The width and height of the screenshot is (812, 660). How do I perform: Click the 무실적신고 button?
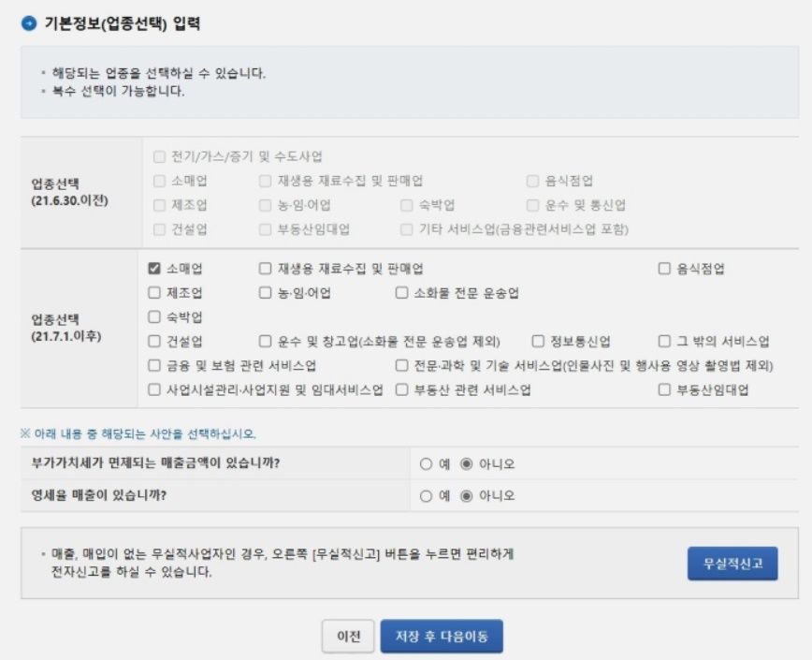(732, 564)
